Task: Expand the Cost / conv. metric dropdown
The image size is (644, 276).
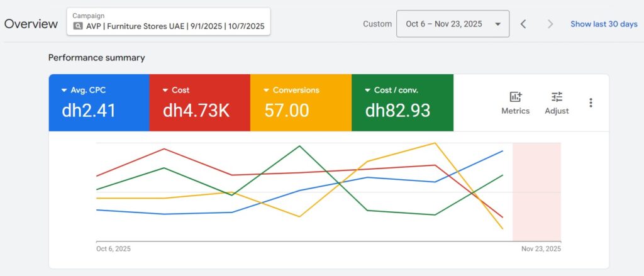Action: click(368, 91)
